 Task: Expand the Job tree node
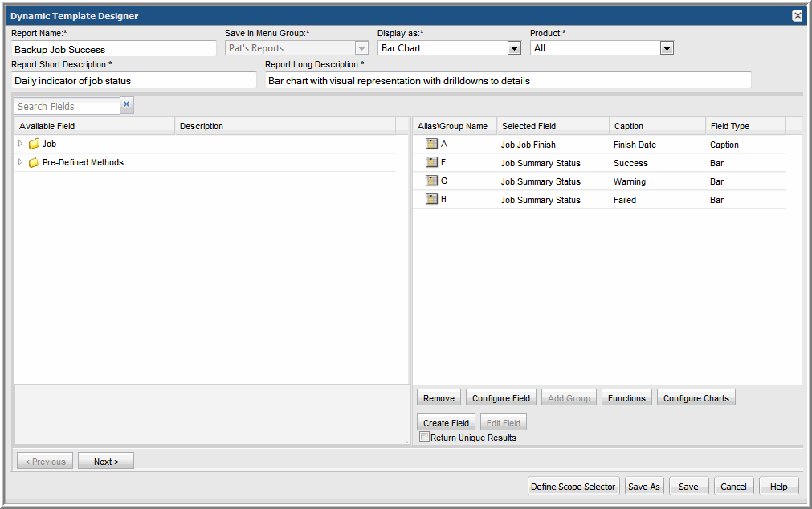click(x=21, y=144)
